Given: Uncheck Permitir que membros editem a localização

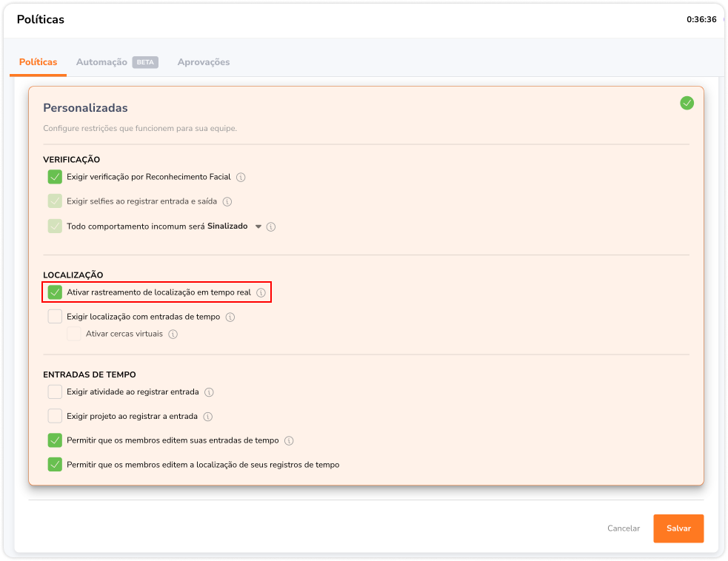Looking at the screenshot, I should [x=55, y=465].
